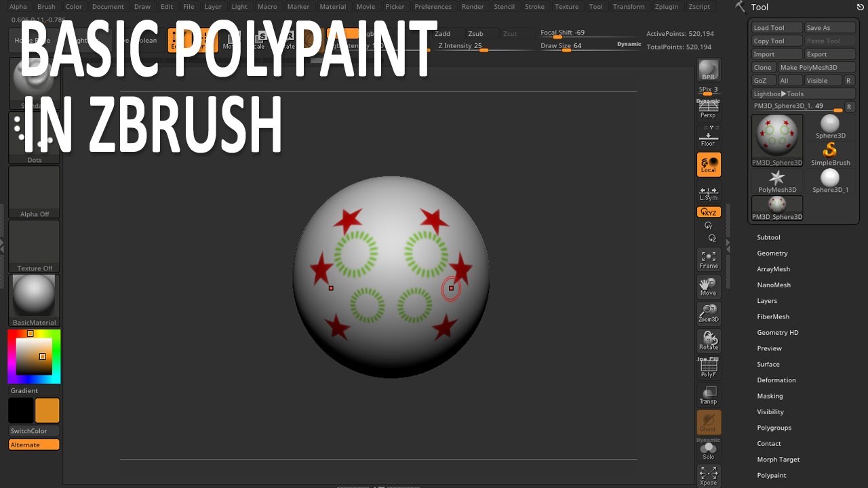Select the SimpleBrush tool
The image size is (868, 488).
click(x=830, y=154)
